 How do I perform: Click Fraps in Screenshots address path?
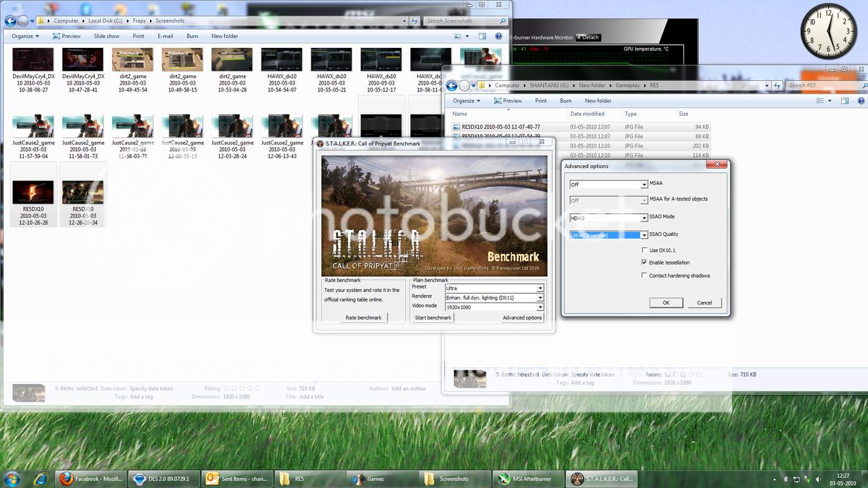pyautogui.click(x=139, y=21)
